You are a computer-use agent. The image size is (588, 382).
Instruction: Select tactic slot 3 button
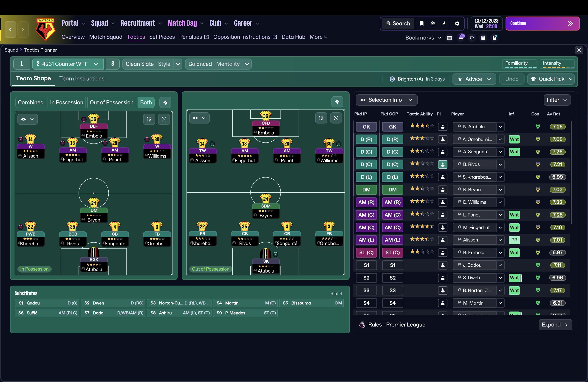pyautogui.click(x=113, y=64)
